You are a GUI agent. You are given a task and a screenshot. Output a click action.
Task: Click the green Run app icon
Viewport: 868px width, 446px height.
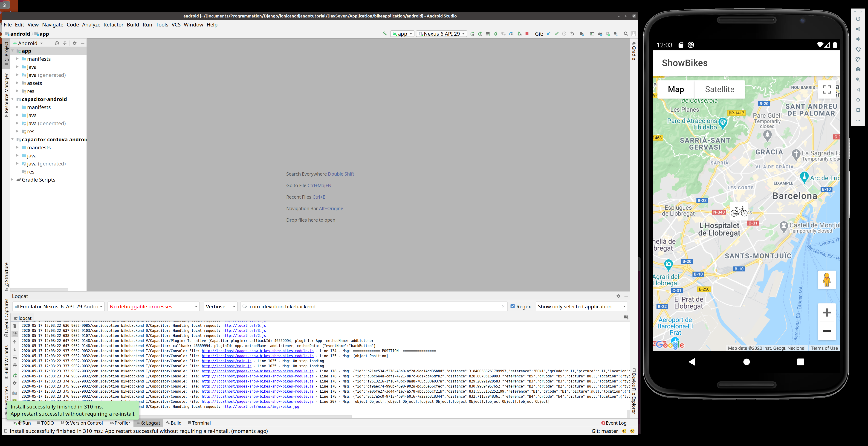click(x=472, y=34)
